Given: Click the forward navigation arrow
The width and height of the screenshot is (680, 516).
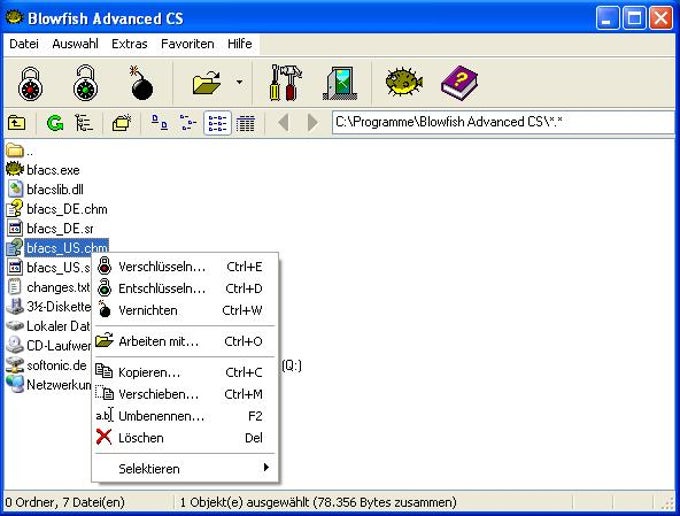Looking at the screenshot, I should [312, 123].
